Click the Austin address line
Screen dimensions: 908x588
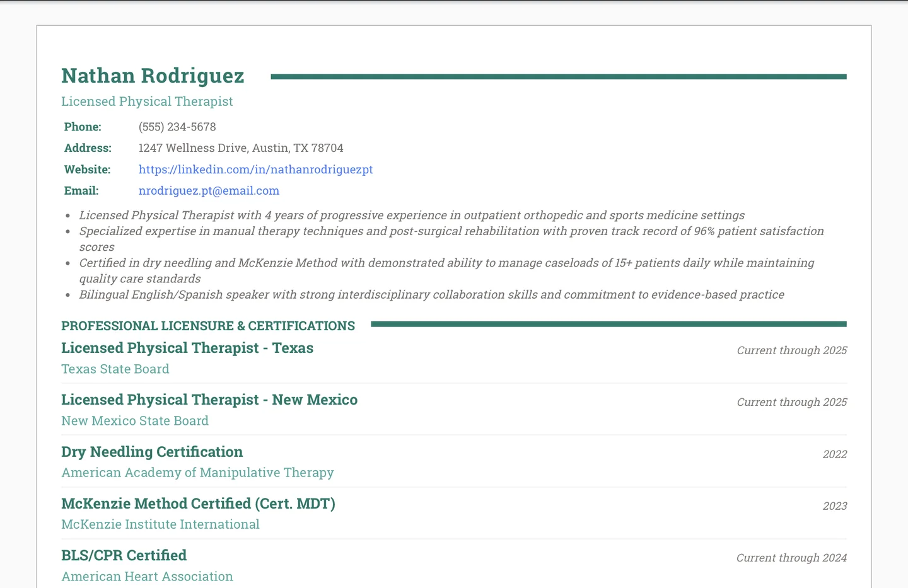[x=241, y=147]
